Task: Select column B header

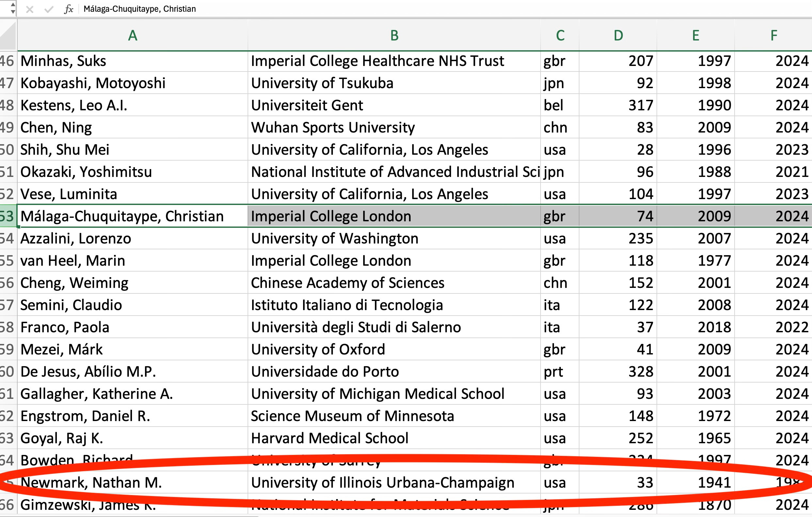Action: click(394, 35)
